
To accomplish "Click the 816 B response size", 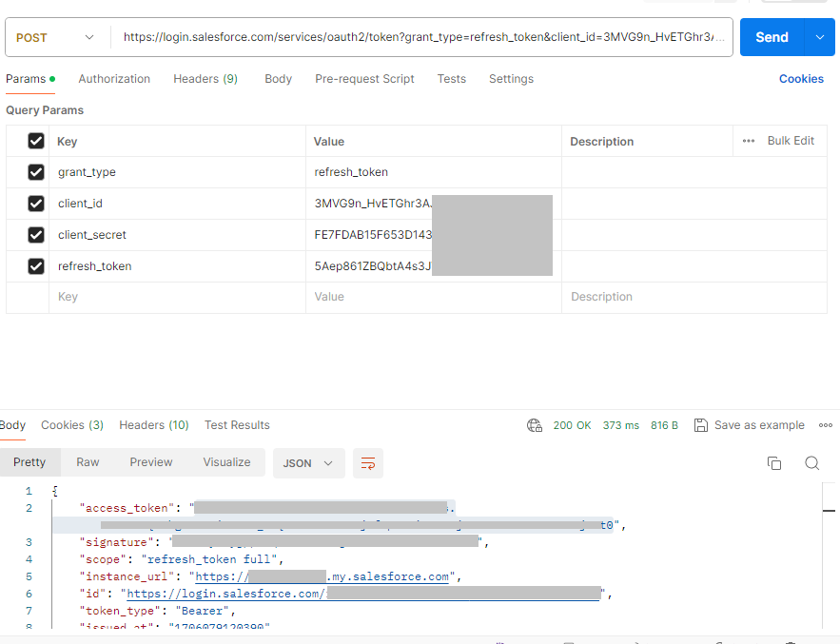I will coord(664,425).
